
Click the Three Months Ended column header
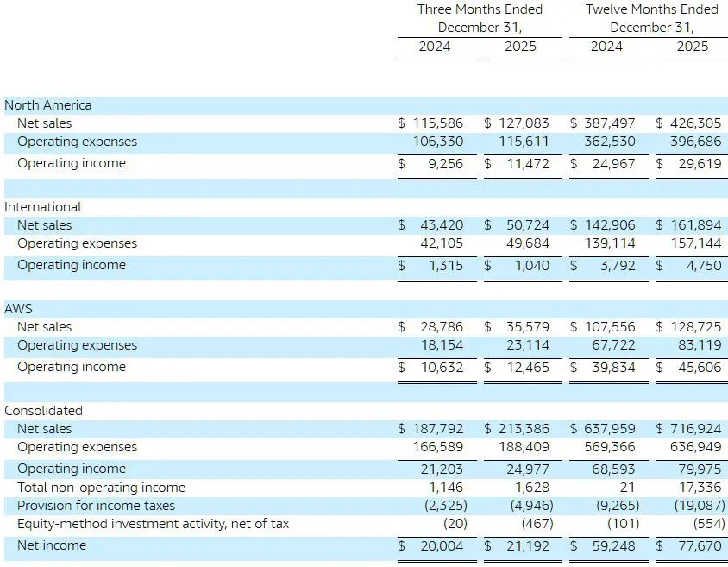[480, 9]
